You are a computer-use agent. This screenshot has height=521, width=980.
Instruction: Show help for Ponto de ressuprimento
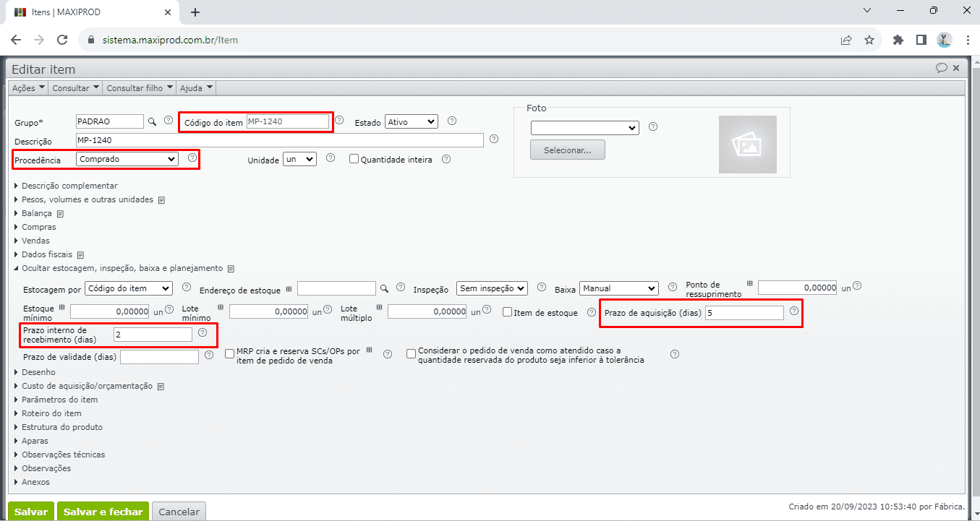(857, 286)
